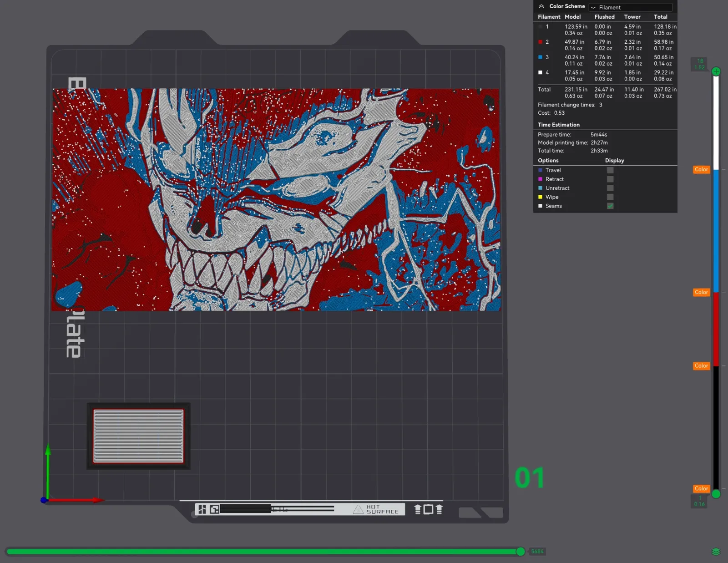Screen dimensions: 728x563
Task: Click the top green plus handle of layer slider
Action: tap(716, 71)
